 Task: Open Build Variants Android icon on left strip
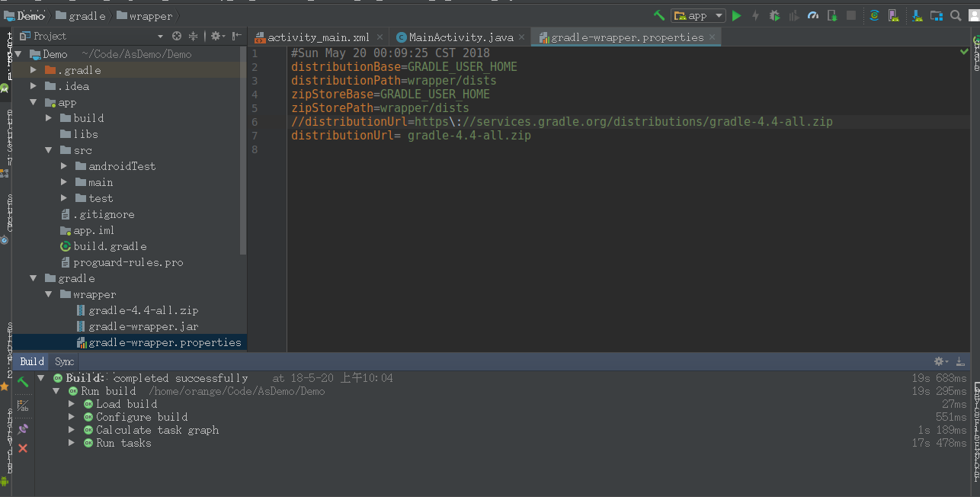[5, 481]
